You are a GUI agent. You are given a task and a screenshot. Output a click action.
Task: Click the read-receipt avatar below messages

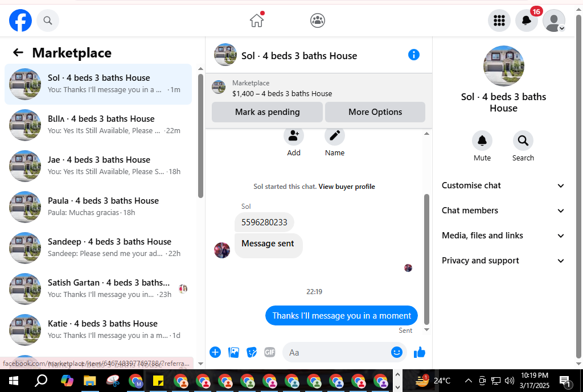click(x=408, y=268)
